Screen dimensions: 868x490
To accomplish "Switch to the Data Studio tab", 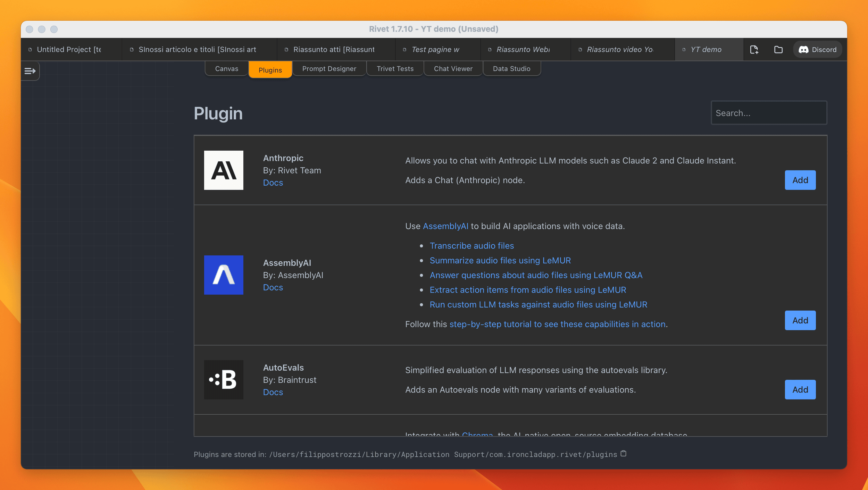I will (x=511, y=69).
